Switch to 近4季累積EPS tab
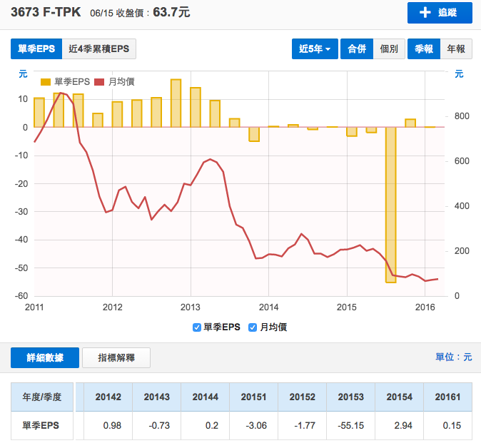The height and width of the screenshot is (448, 481). coord(99,49)
